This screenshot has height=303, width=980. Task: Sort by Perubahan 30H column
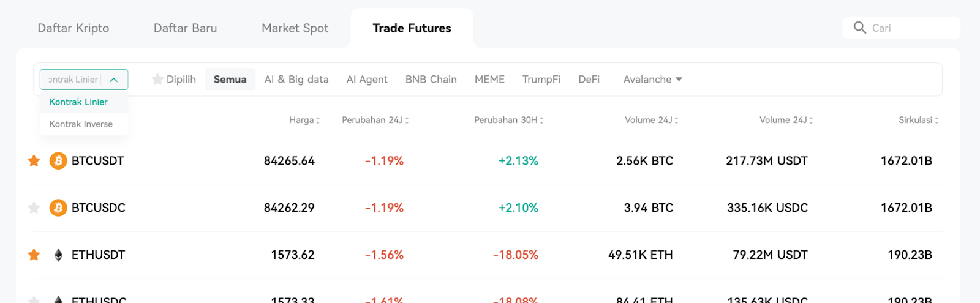click(x=508, y=120)
